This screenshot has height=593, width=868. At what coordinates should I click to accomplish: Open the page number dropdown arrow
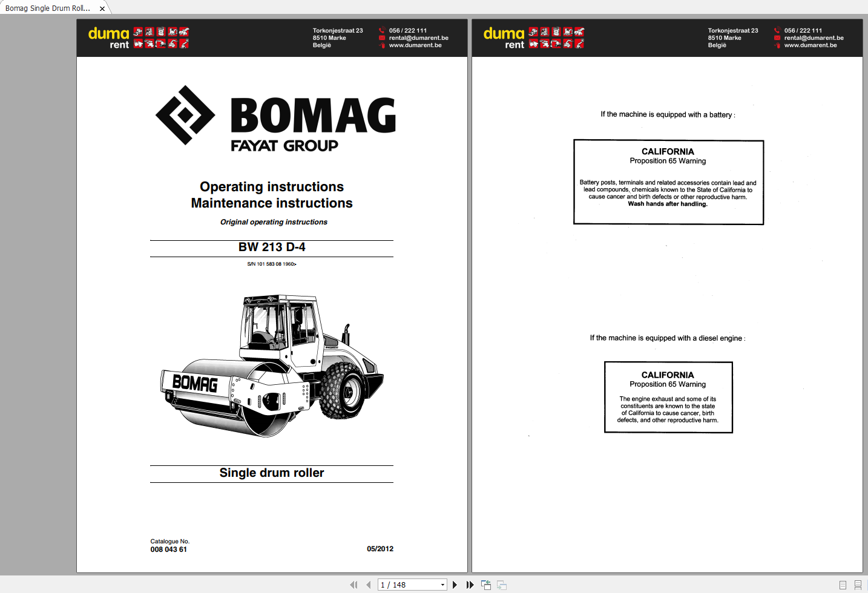click(x=442, y=585)
